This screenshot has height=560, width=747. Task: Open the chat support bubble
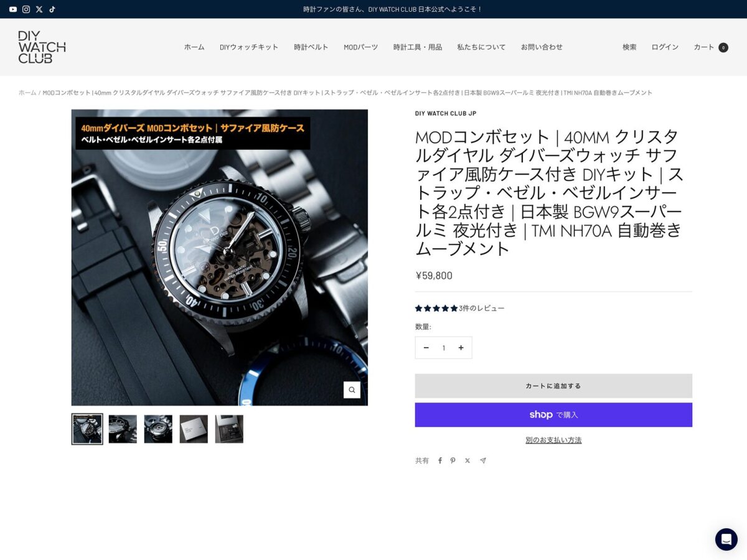726,539
